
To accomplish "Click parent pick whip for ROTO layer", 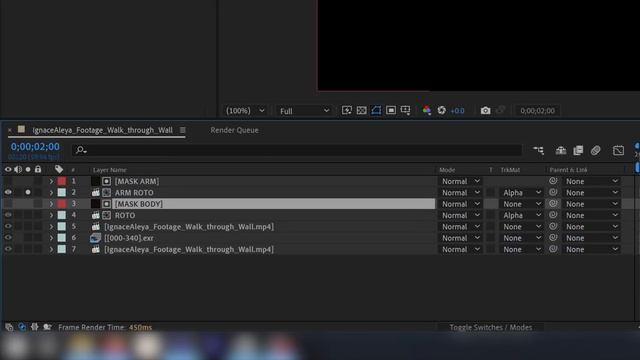I will tap(553, 215).
